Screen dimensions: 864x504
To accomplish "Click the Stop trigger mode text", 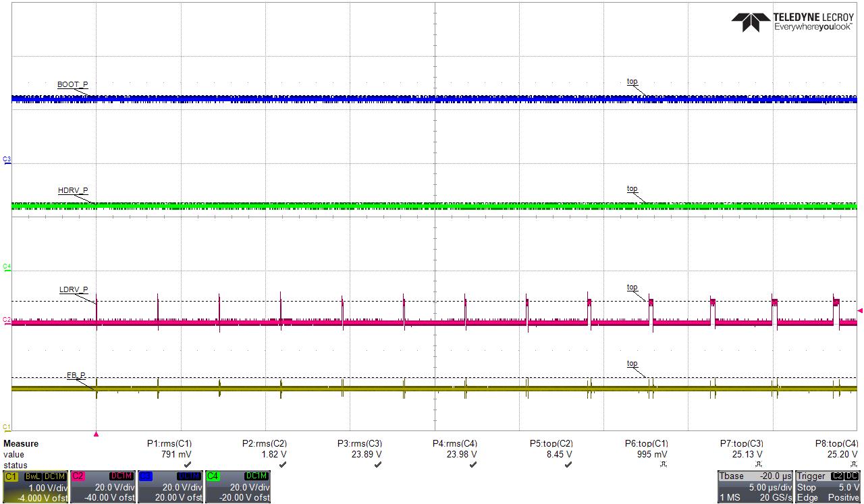I will point(807,487).
